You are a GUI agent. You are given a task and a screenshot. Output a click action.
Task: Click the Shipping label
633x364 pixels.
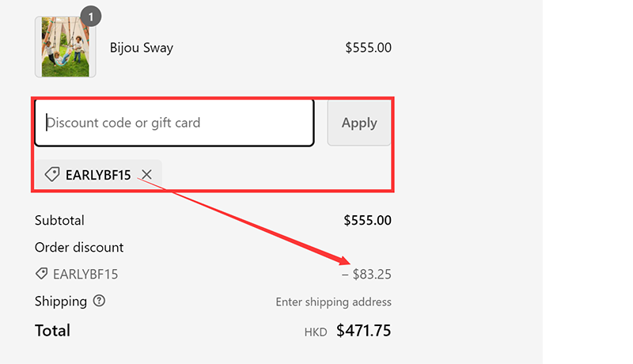[x=61, y=301]
